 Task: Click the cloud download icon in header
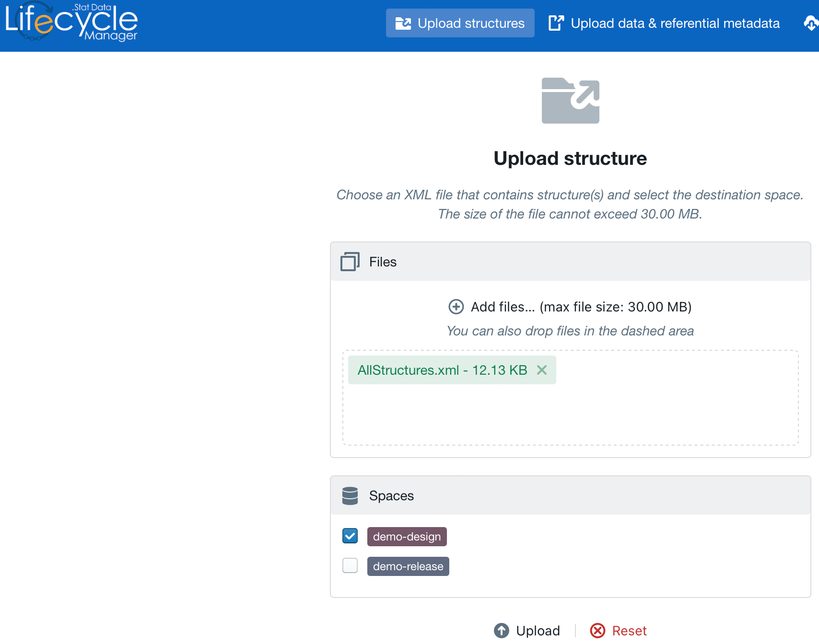click(810, 23)
